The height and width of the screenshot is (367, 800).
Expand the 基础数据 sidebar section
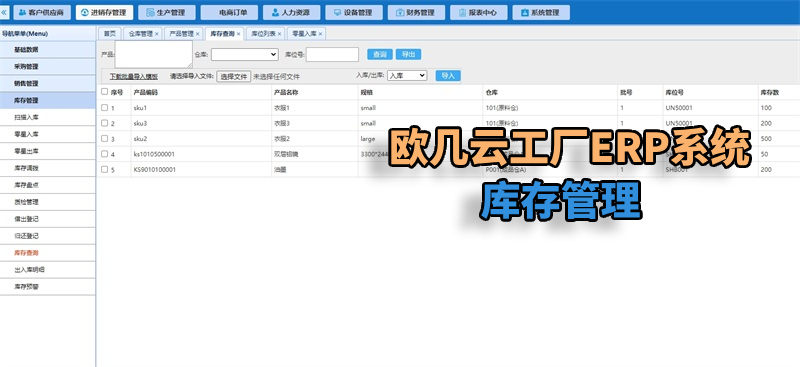pyautogui.click(x=47, y=50)
